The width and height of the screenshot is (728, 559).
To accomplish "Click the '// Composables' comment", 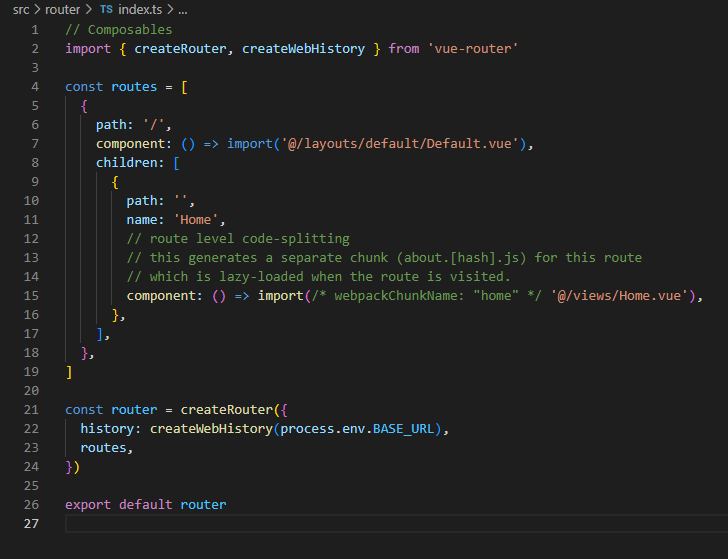I will coord(118,30).
